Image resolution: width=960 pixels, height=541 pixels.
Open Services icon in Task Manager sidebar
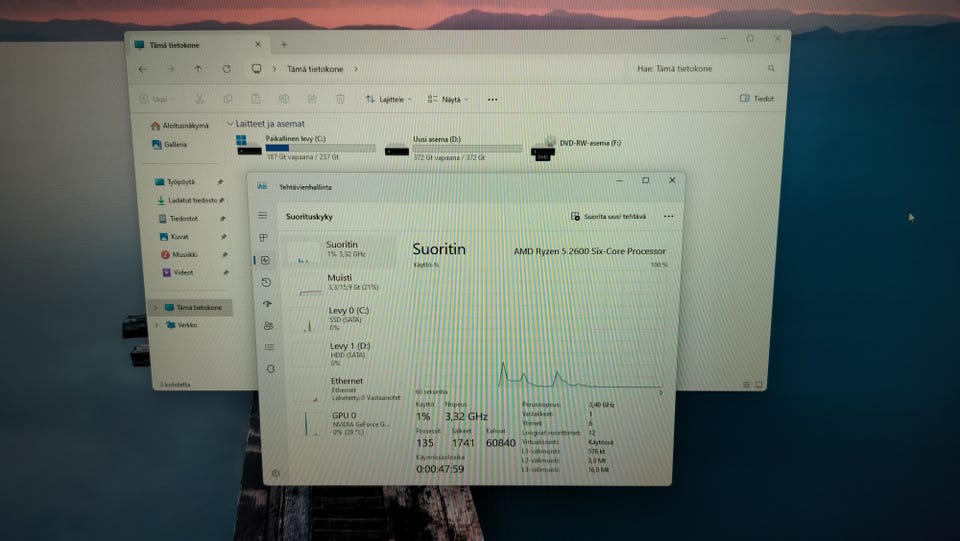click(271, 368)
